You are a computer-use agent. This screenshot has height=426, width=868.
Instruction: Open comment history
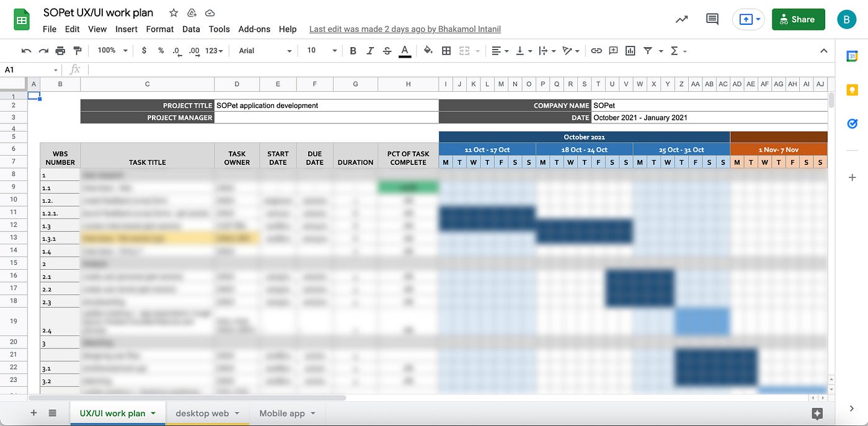tap(712, 19)
